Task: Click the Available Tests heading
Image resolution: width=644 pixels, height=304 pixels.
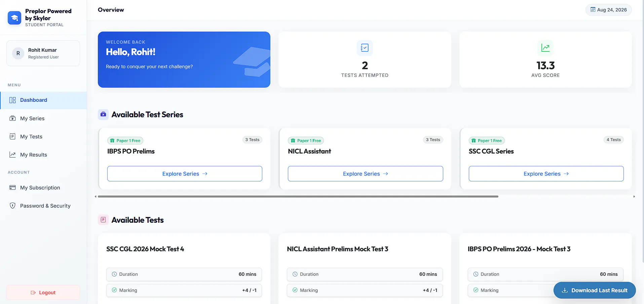Action: coord(138,220)
